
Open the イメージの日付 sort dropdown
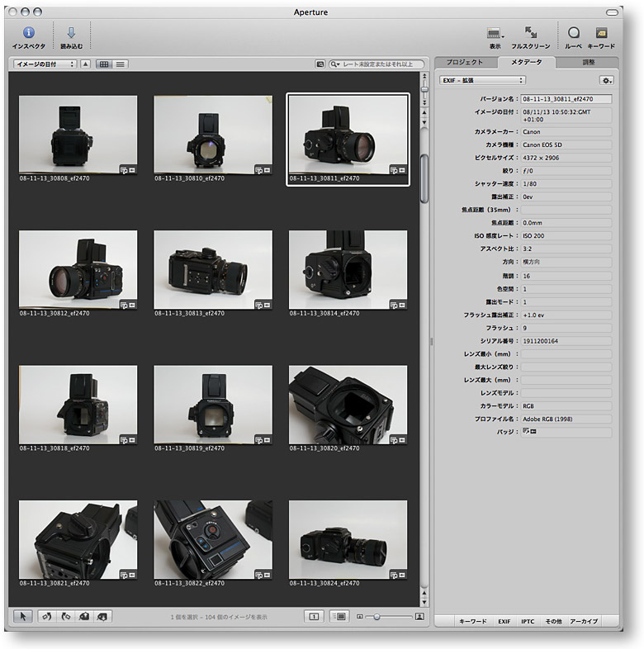45,64
